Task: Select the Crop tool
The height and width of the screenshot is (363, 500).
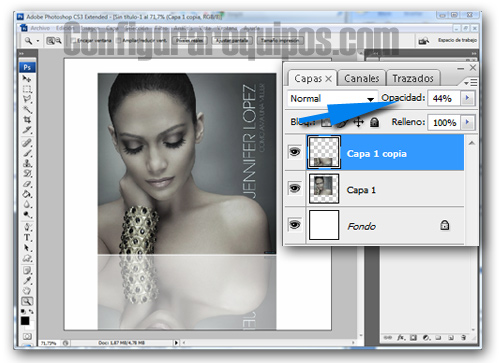Action: tap(27, 119)
